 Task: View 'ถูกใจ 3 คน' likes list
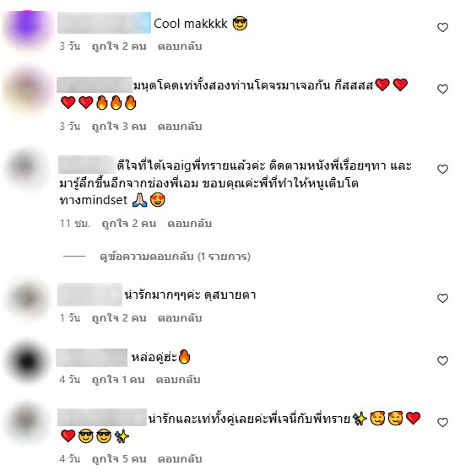(x=119, y=127)
